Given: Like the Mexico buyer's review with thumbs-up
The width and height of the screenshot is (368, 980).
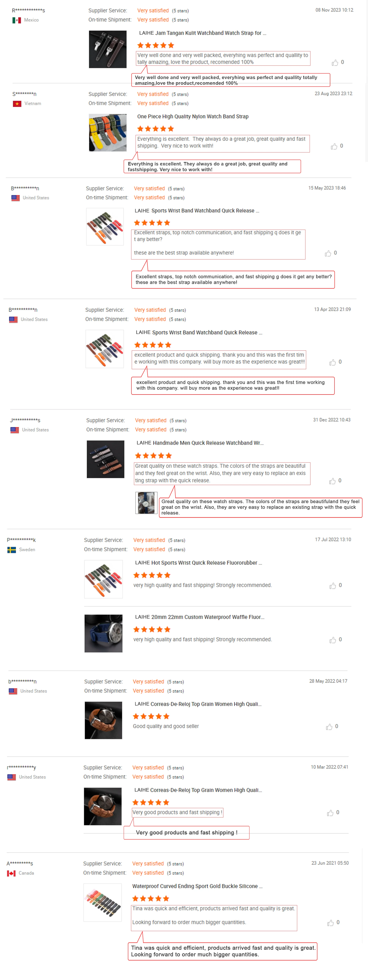Looking at the screenshot, I should point(335,62).
